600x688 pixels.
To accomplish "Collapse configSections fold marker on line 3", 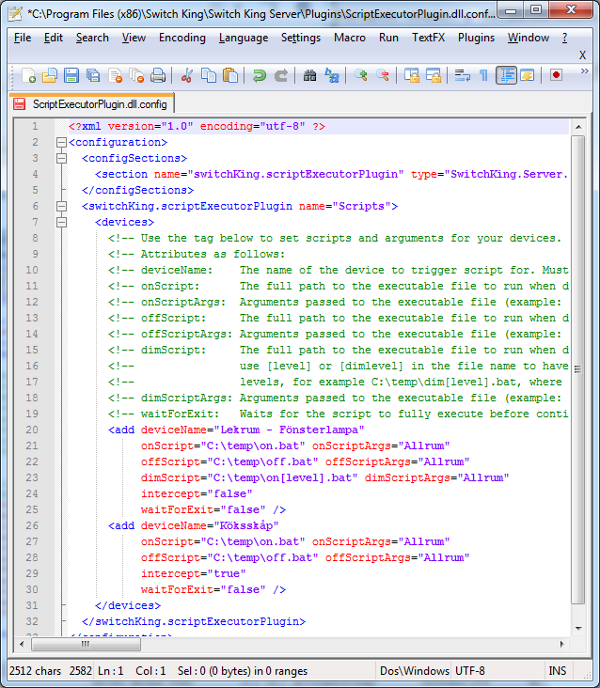I will click(x=61, y=158).
